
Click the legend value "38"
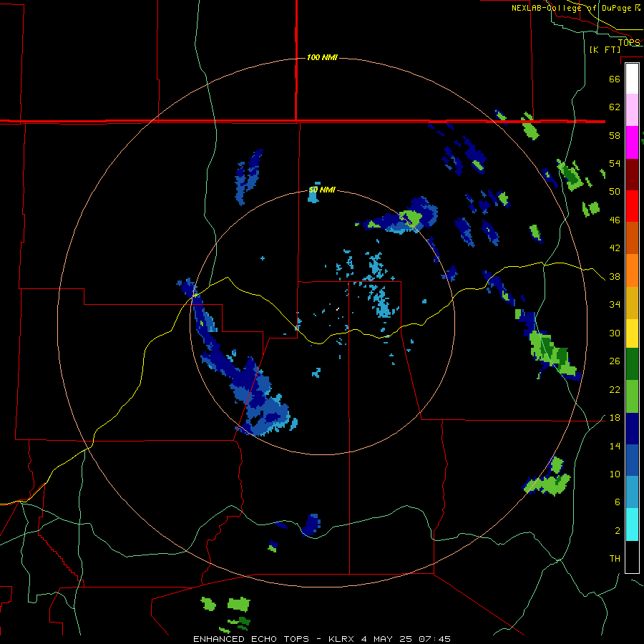[x=615, y=277]
